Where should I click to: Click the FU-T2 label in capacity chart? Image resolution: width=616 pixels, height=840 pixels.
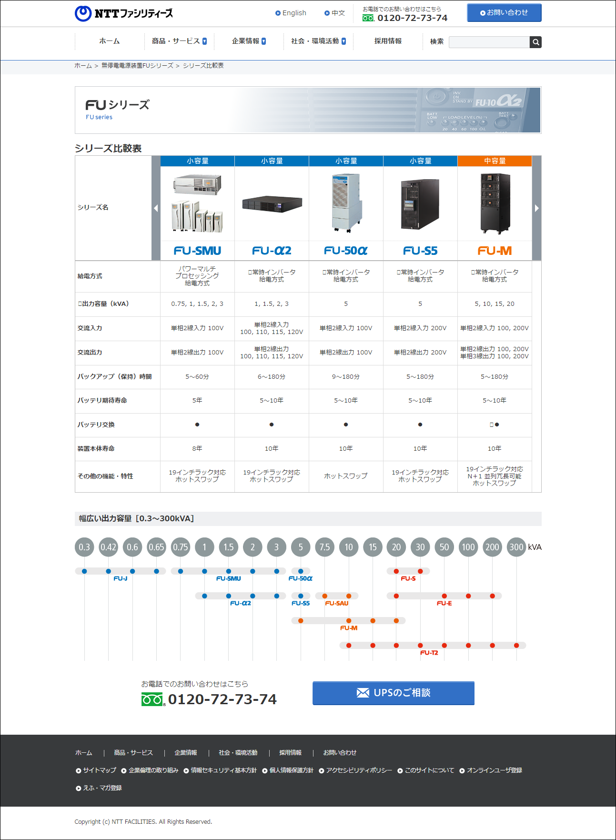pyautogui.click(x=429, y=653)
